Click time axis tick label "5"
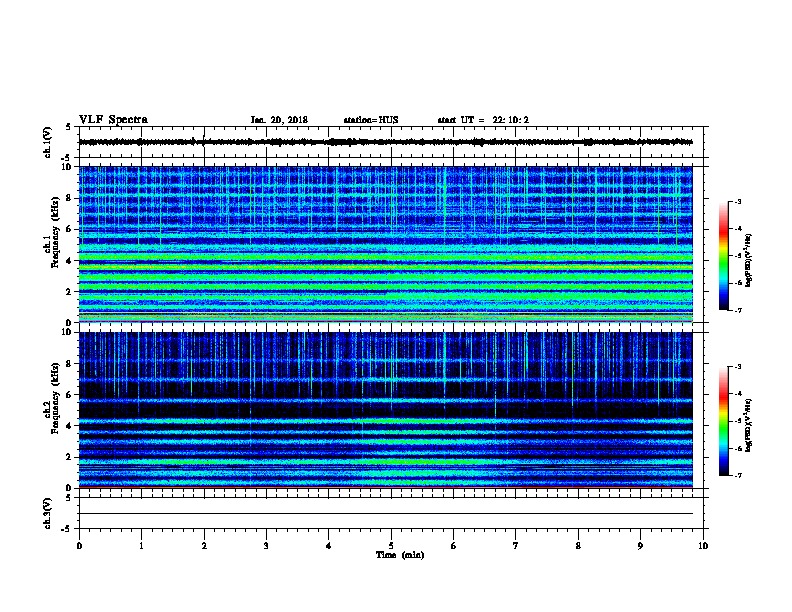Screen dimensions: 792x612 coord(391,546)
